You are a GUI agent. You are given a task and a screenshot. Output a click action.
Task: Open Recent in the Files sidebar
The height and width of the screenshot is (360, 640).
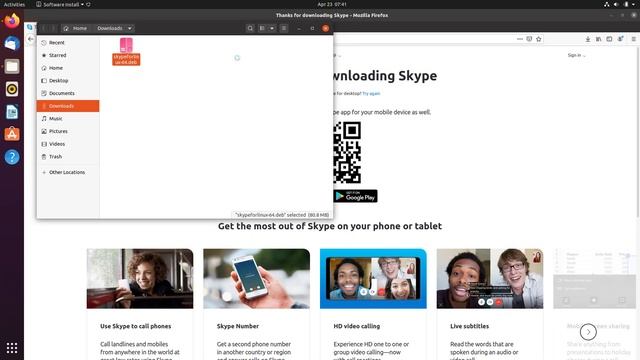coord(68,42)
